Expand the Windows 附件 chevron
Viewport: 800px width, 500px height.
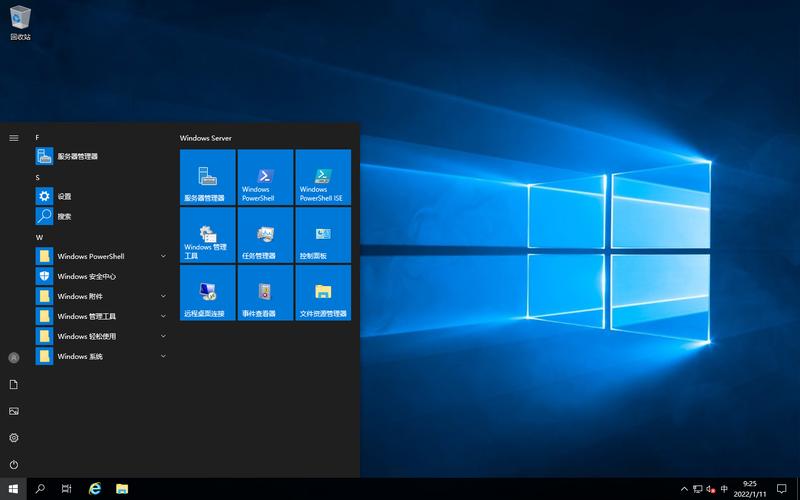163,296
